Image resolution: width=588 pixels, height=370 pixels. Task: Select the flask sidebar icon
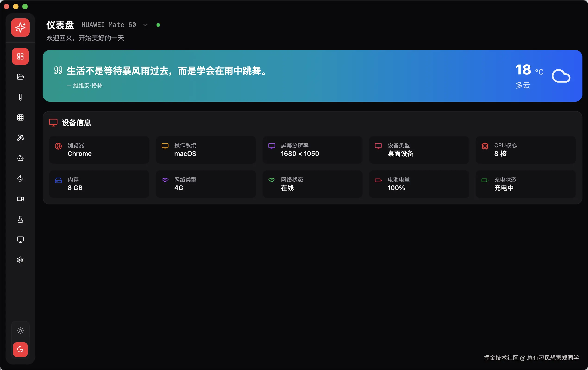coord(20,219)
